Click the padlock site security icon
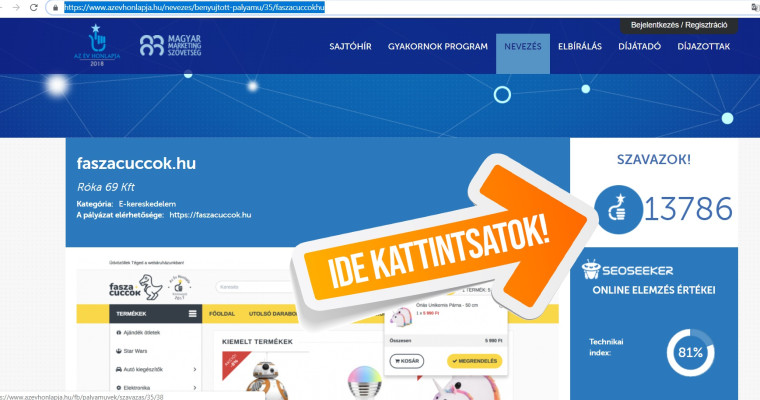Screen dimensions: 760x400 tap(55, 8)
